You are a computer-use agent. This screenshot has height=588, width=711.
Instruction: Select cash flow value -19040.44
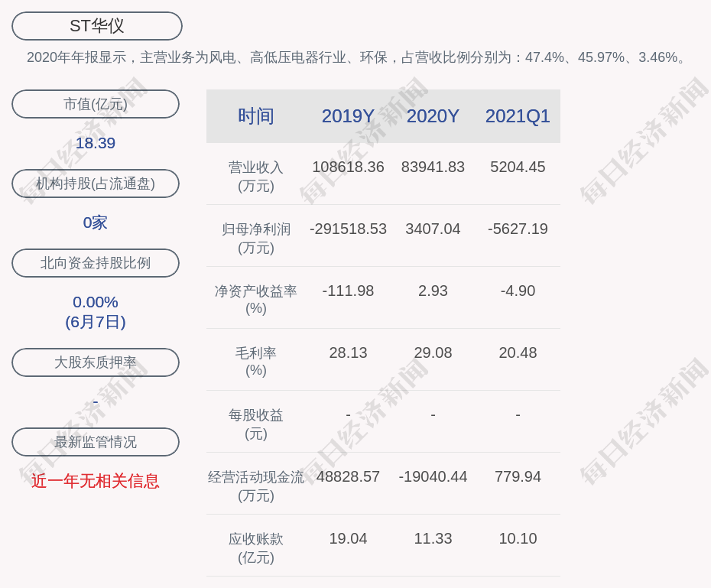(x=433, y=476)
